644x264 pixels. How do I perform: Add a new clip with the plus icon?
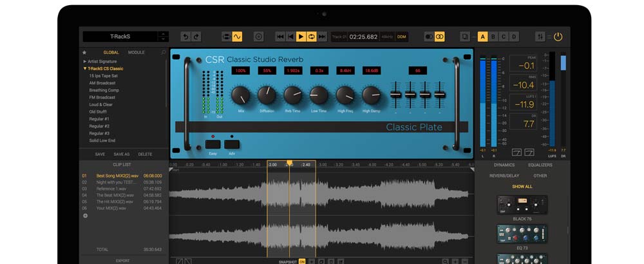click(x=85, y=216)
